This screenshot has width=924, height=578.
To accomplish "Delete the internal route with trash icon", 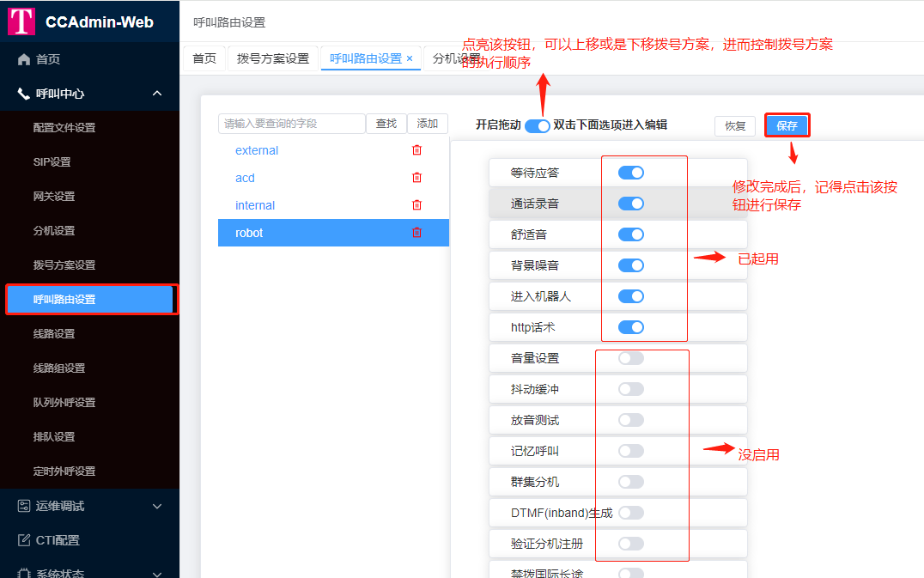I will (x=417, y=204).
